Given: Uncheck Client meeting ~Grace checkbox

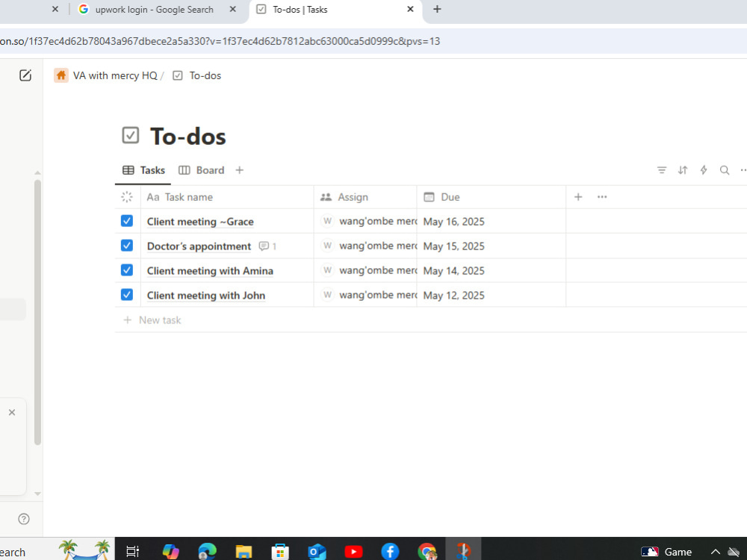Looking at the screenshot, I should coord(127,221).
